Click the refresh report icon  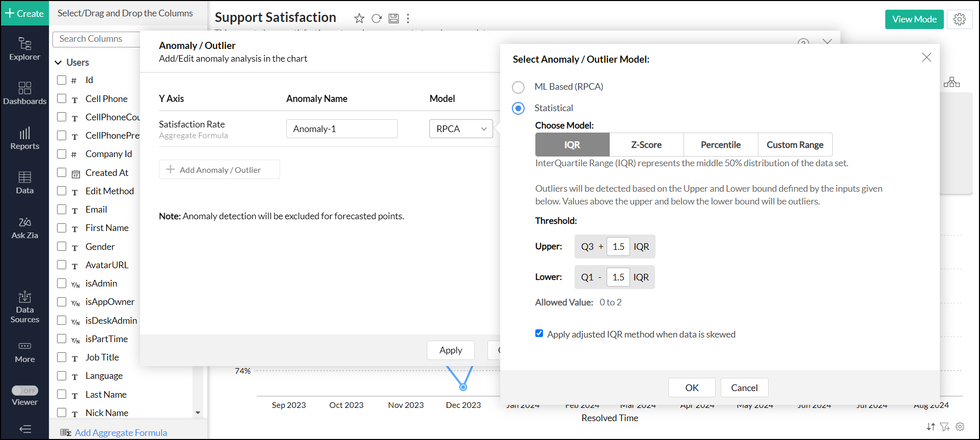tap(376, 19)
